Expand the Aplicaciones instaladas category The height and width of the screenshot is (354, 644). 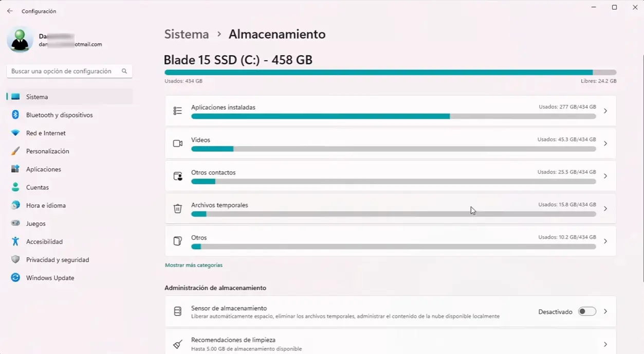point(605,110)
